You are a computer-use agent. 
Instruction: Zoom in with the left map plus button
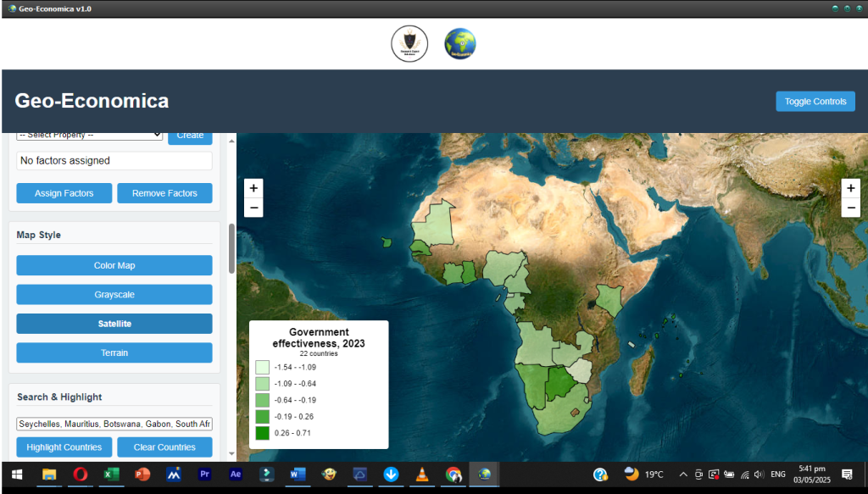(x=254, y=188)
